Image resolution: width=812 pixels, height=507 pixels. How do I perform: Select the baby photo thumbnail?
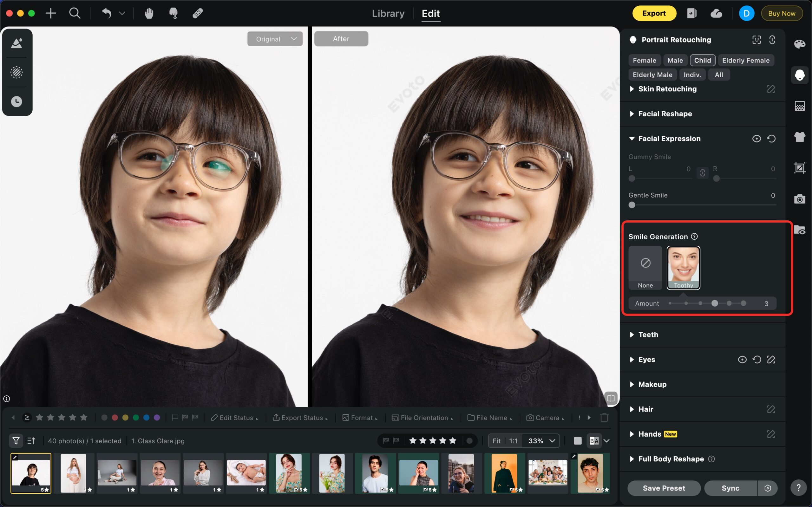(246, 473)
